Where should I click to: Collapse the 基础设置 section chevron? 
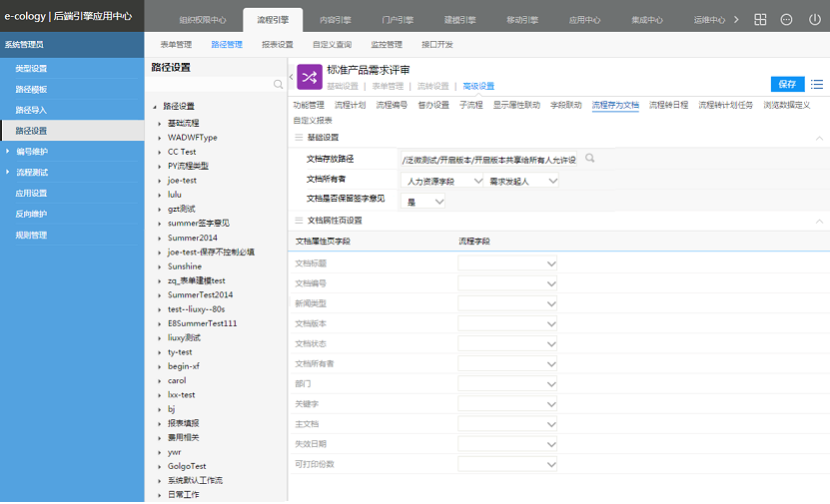pyautogui.click(x=819, y=138)
